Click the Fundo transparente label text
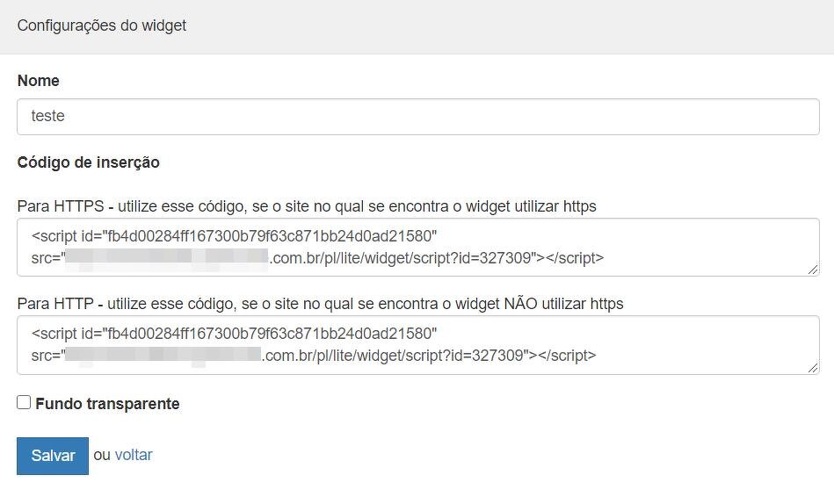The height and width of the screenshot is (504, 834). (x=107, y=404)
